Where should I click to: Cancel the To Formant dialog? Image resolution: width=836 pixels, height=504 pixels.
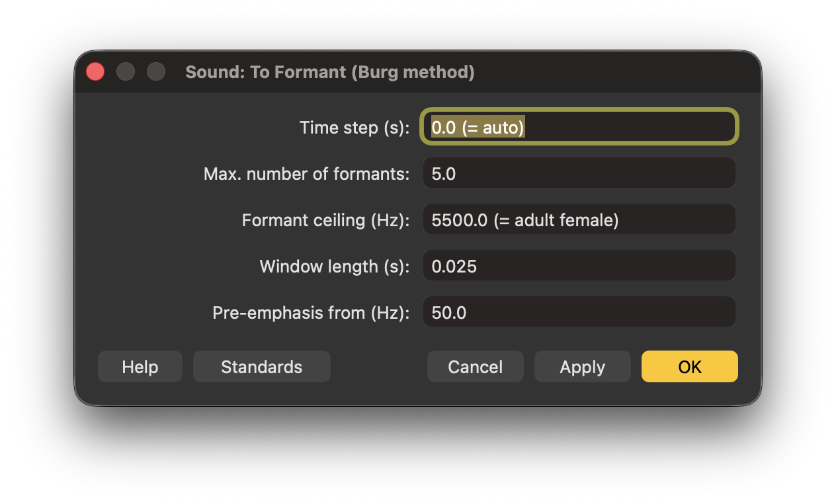coord(475,366)
